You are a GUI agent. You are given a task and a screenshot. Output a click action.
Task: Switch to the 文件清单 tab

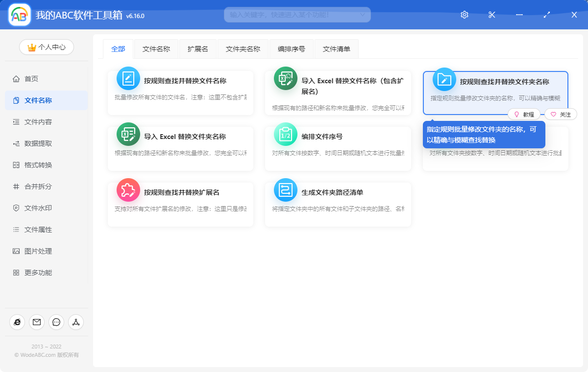click(336, 48)
